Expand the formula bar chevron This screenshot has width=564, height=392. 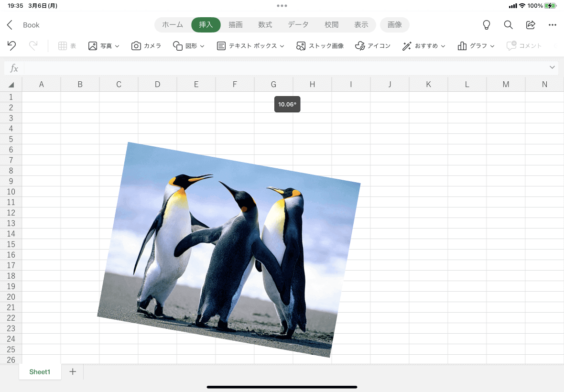point(552,67)
